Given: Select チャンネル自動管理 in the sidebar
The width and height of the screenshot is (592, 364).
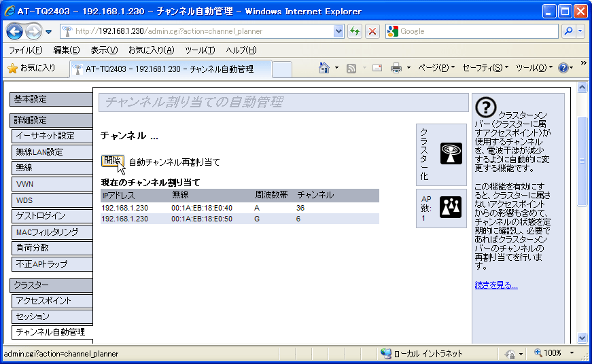Looking at the screenshot, I should point(52,332).
